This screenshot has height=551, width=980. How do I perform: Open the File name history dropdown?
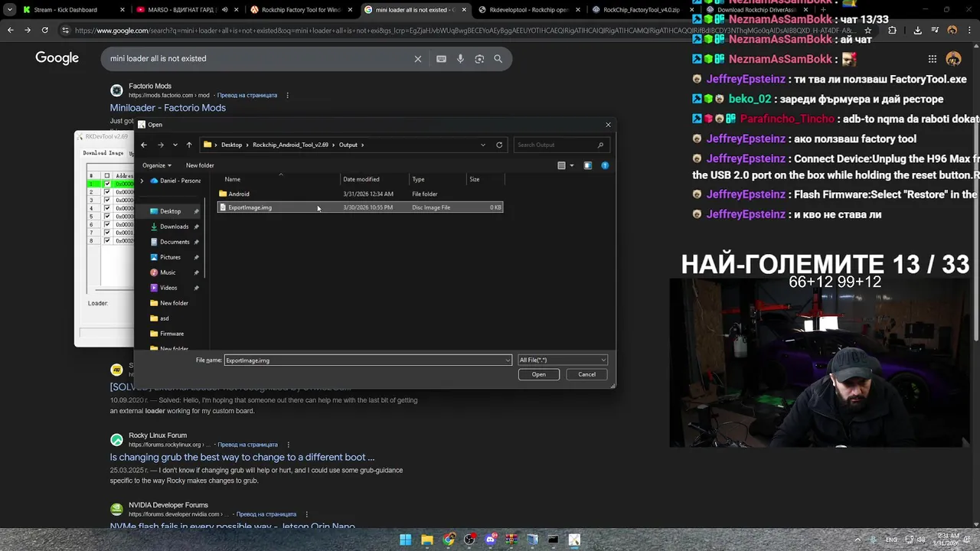(x=508, y=360)
